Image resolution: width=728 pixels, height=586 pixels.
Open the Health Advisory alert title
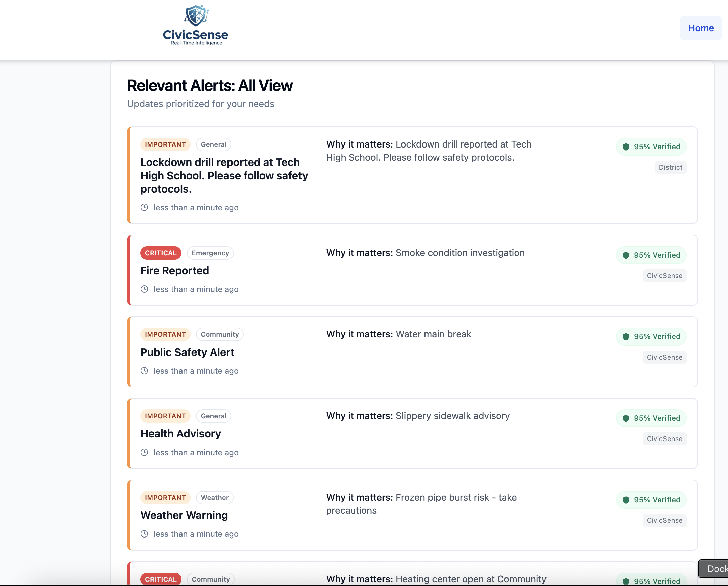click(180, 434)
